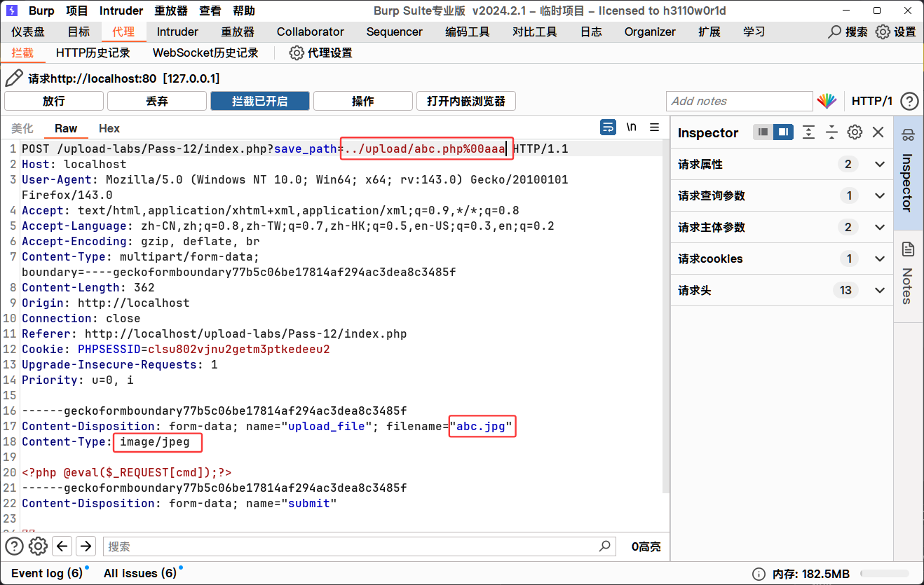
Task: Click 操作 action button
Action: coord(363,101)
